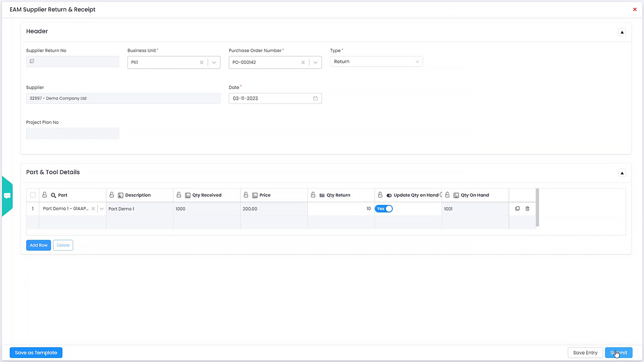Clear the Part Demo 1 selection

point(93,209)
